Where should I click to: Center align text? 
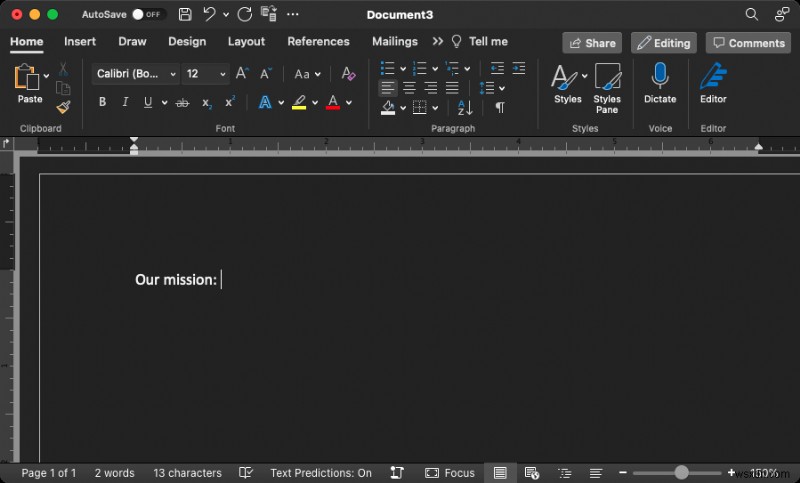coord(409,88)
